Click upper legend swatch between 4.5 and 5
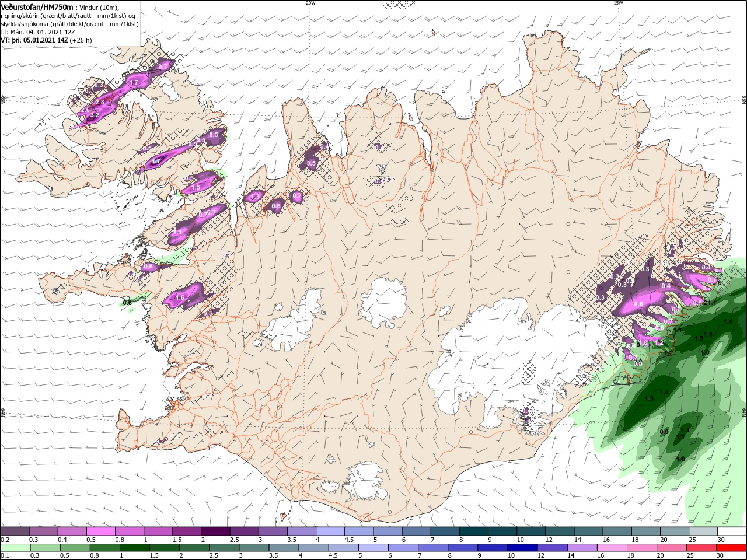This screenshot has width=747, height=560. 358,531
